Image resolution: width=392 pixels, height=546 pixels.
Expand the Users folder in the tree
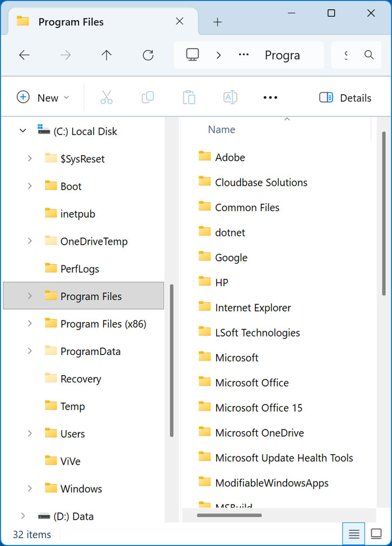30,433
